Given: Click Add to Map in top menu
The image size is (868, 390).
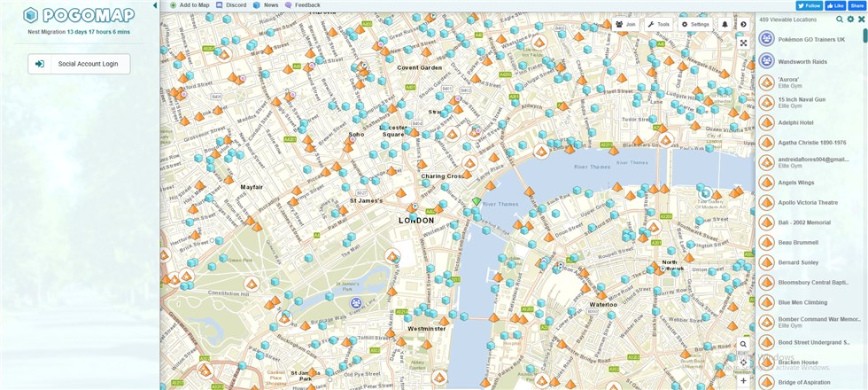Looking at the screenshot, I should [190, 5].
